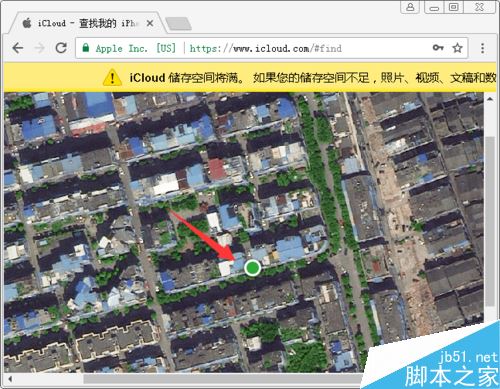This screenshot has width=500, height=389.
Task: Open a new browser tab
Action: coord(178,24)
